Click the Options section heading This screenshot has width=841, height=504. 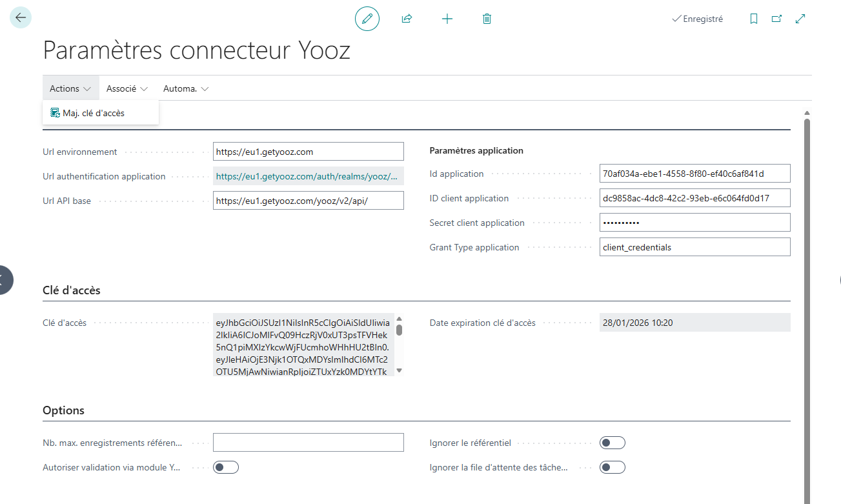click(63, 410)
